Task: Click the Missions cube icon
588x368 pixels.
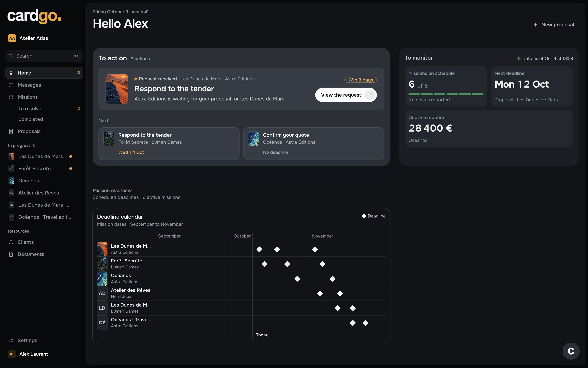Action: pyautogui.click(x=11, y=97)
